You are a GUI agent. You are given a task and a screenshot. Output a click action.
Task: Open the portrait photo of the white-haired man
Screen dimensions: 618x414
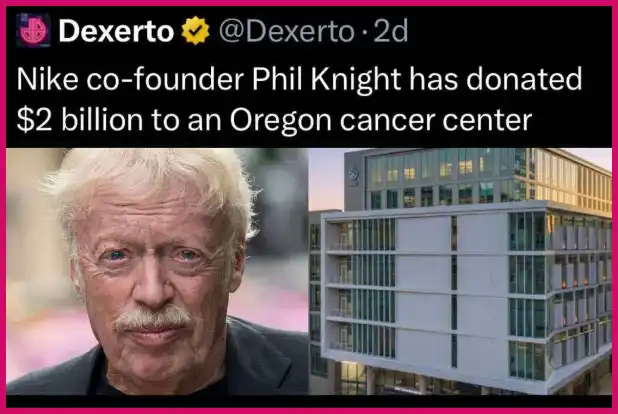(x=157, y=271)
